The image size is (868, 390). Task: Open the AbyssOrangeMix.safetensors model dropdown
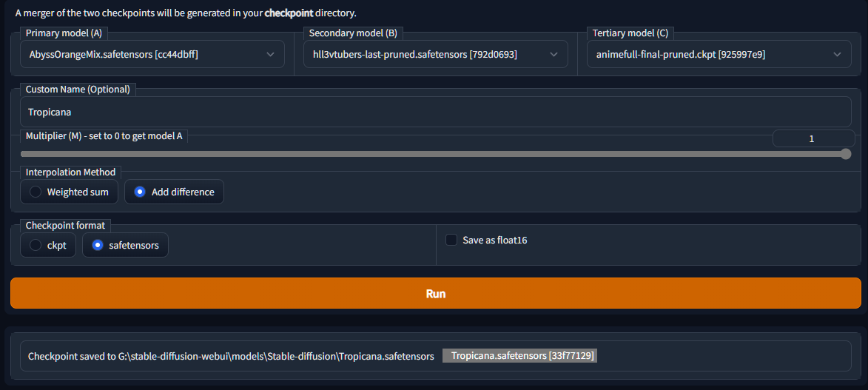click(141, 54)
